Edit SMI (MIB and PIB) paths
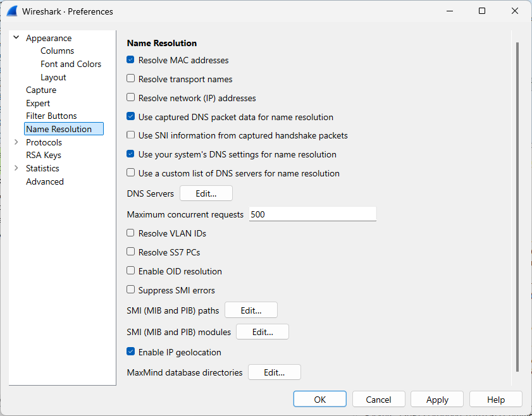532x416 pixels. click(251, 310)
